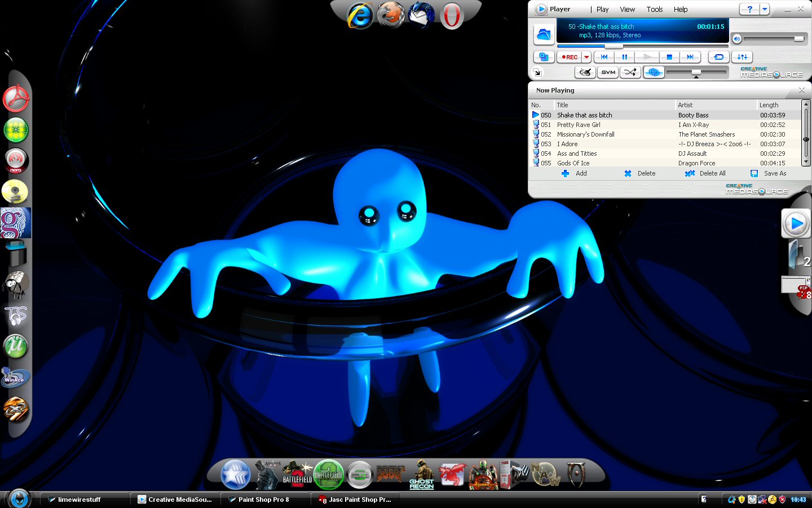Skip to the previous track

604,57
